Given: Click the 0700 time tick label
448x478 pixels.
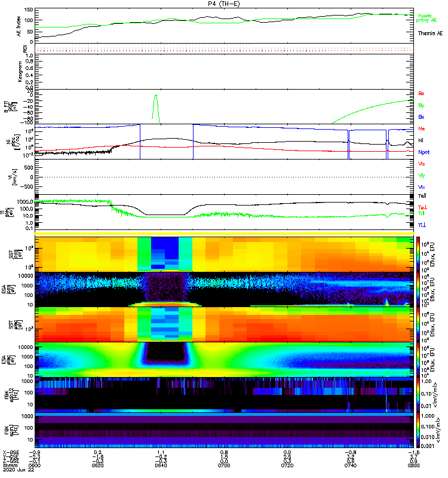Looking at the screenshot, I should pos(224,465).
